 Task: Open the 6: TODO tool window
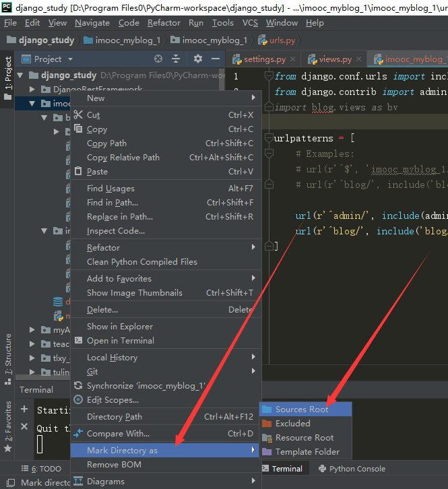click(41, 468)
